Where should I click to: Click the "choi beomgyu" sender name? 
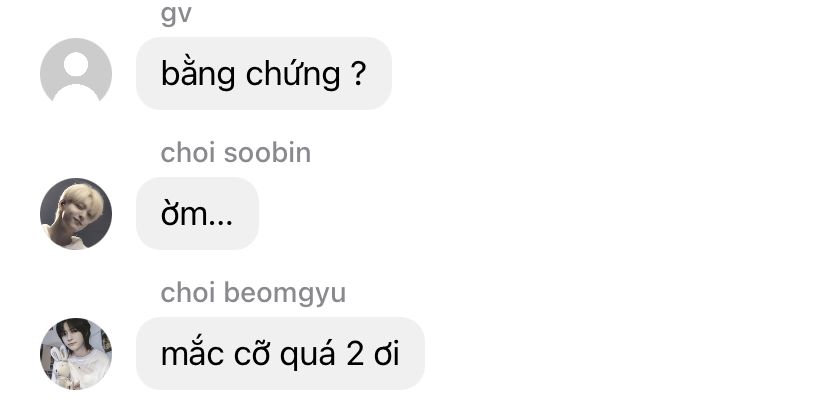tap(253, 293)
